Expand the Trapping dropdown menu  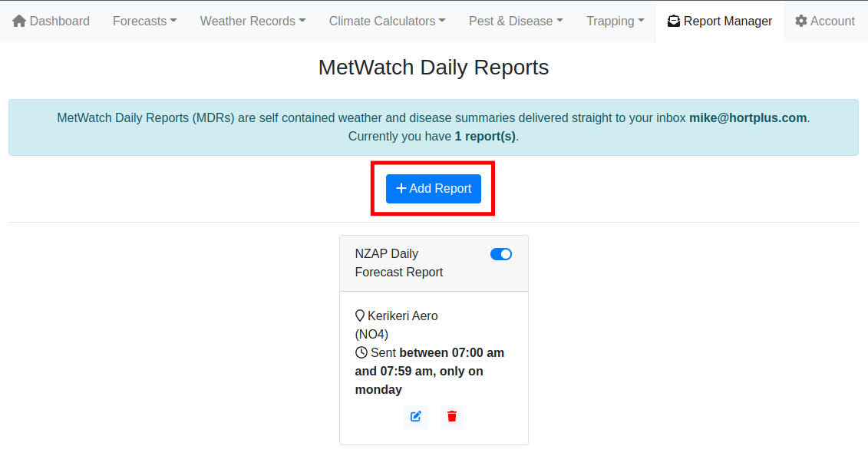tap(616, 21)
